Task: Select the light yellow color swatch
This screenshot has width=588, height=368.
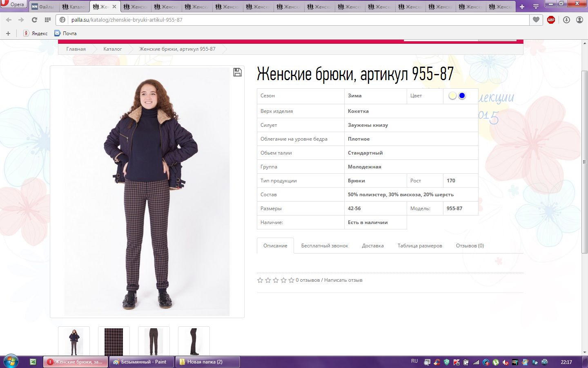Action: point(452,96)
